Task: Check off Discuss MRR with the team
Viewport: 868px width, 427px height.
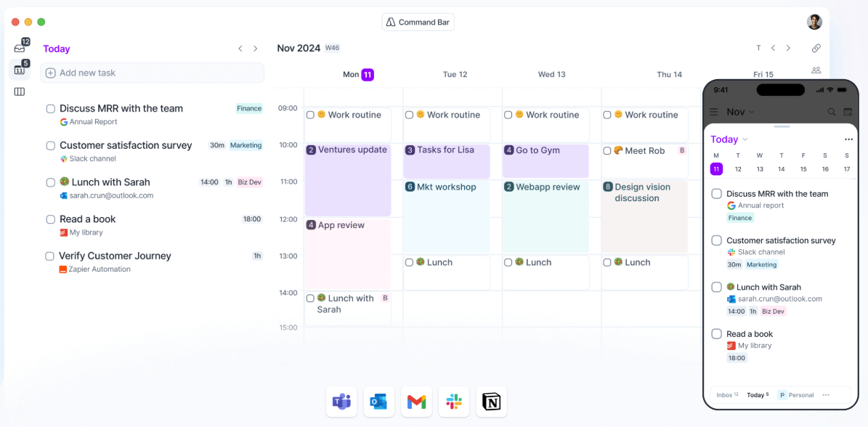Action: point(50,109)
